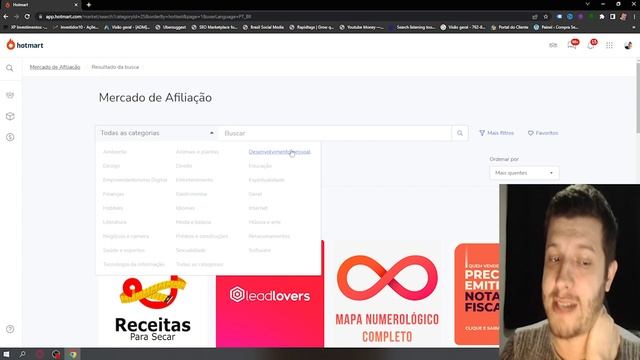640x360 pixels.
Task: Switch to the Hotmart browser tab
Action: pyautogui.click(x=41, y=5)
